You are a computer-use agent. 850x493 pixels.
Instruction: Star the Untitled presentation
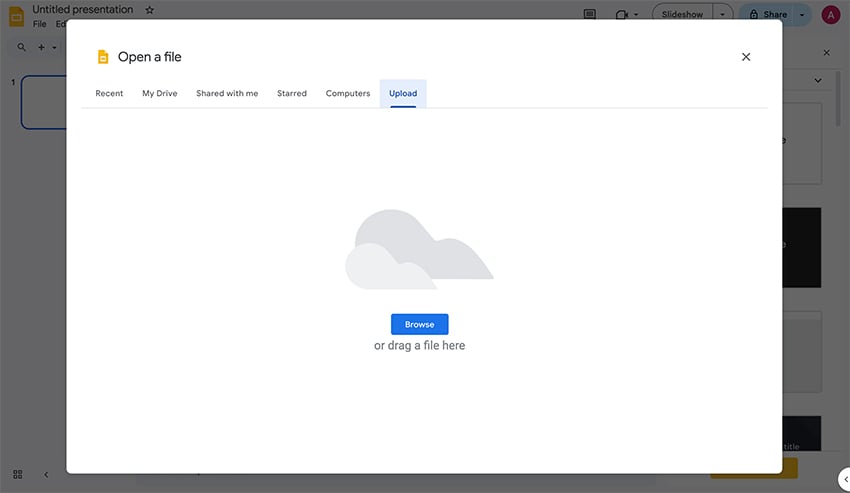pyautogui.click(x=150, y=10)
